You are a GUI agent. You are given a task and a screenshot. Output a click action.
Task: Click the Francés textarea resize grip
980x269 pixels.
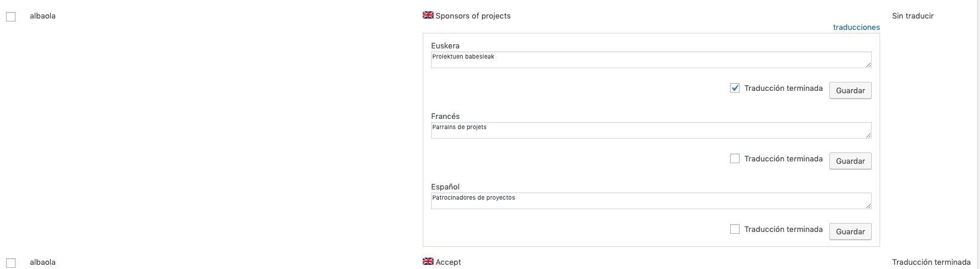(x=868, y=134)
